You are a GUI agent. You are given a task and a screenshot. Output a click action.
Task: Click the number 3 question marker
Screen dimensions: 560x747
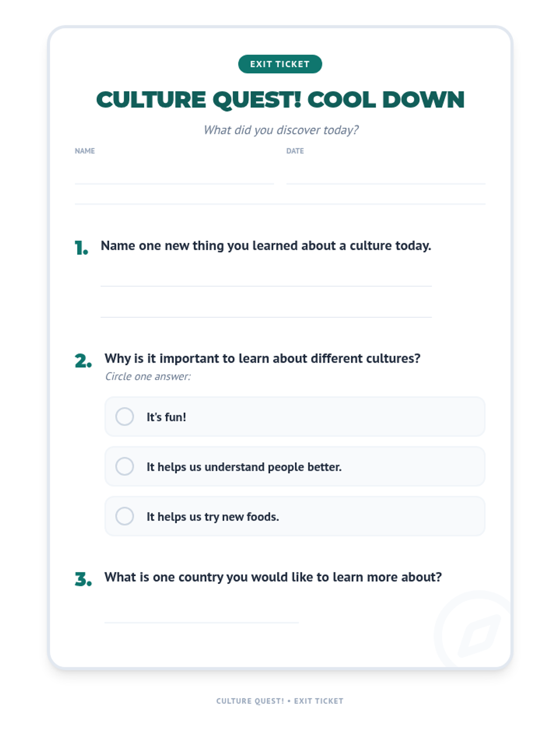pos(83,579)
